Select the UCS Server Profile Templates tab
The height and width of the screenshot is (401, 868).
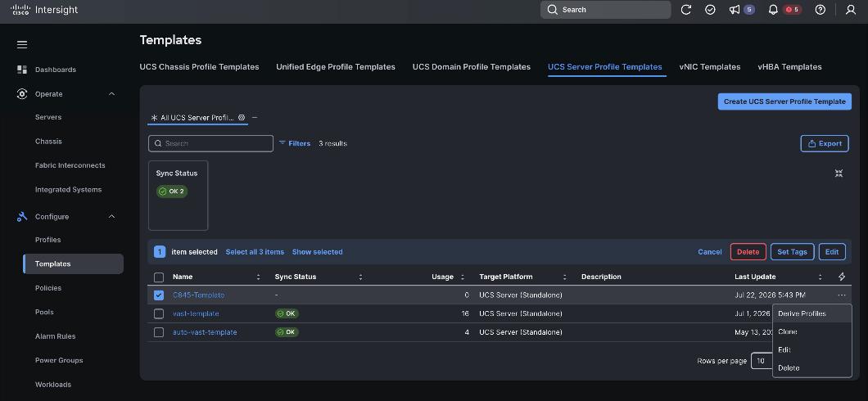point(605,67)
